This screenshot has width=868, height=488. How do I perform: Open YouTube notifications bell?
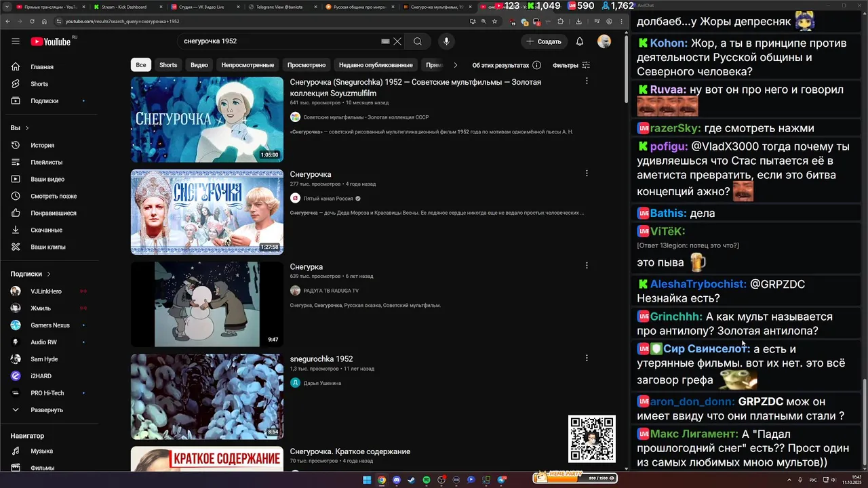(580, 41)
